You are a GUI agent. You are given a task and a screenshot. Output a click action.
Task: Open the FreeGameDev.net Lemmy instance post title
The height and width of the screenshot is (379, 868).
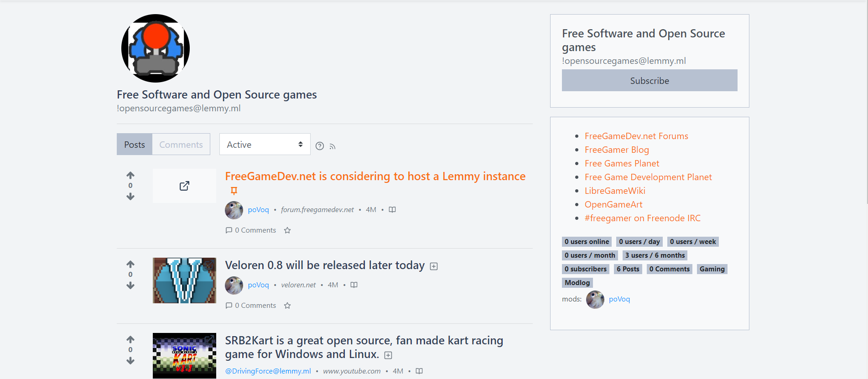(375, 176)
